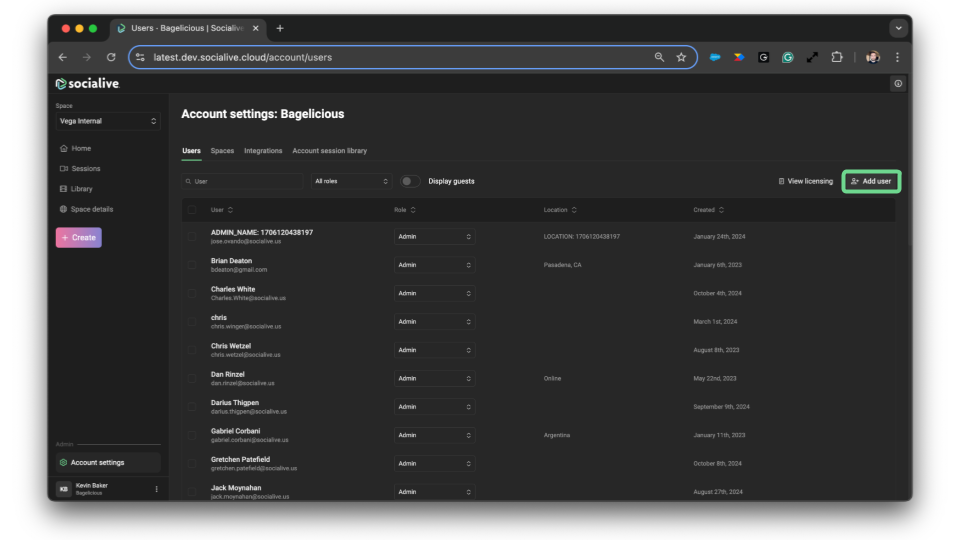
Task: Select Chris Wetzel's checkbox
Action: pyautogui.click(x=192, y=350)
